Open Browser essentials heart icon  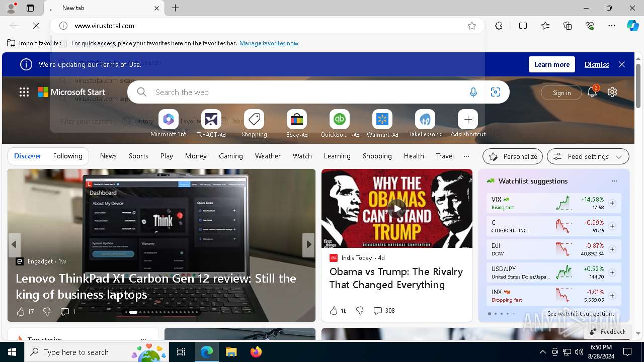point(590,26)
